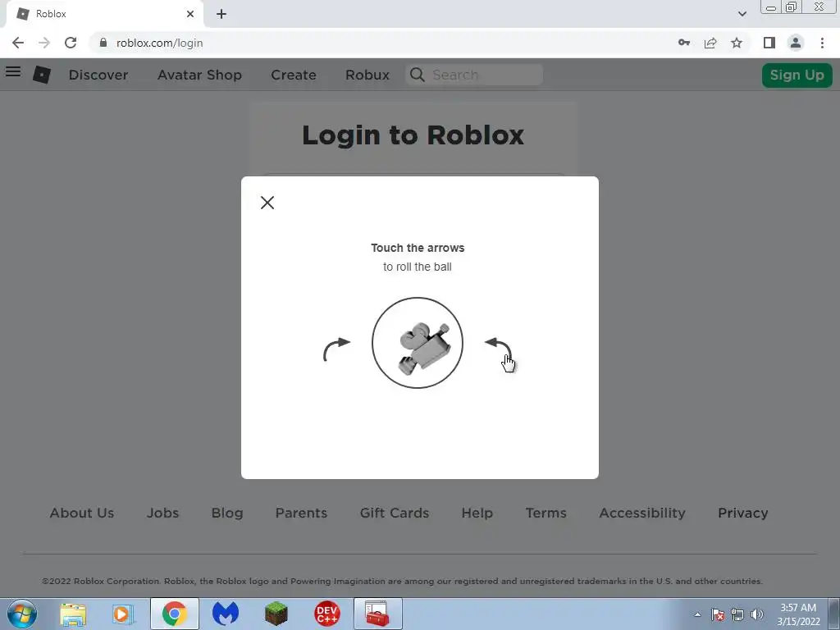Open the network tray icon
The height and width of the screenshot is (630, 840).
[x=737, y=614]
